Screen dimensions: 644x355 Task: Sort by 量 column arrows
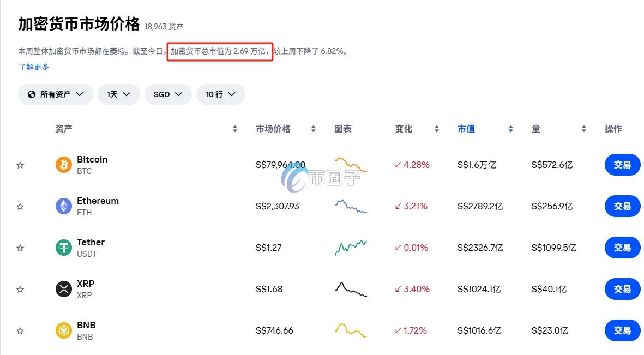(583, 129)
